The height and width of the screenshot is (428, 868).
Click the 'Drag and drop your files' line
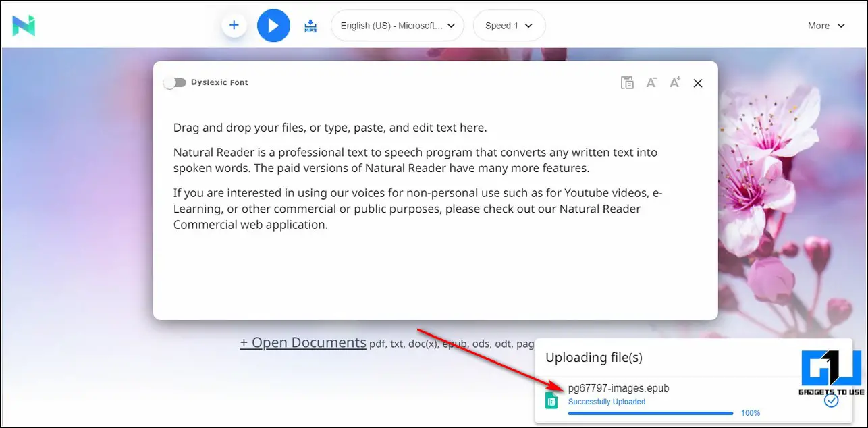click(x=330, y=128)
